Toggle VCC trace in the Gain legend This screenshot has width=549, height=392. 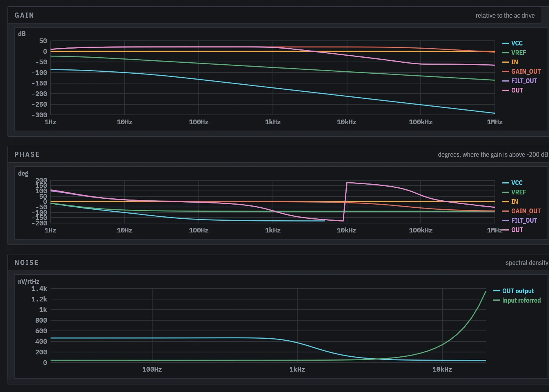pos(513,43)
